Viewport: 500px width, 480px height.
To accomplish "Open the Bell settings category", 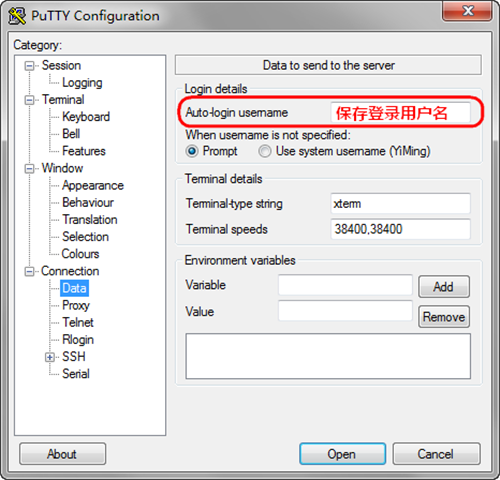I will [71, 134].
